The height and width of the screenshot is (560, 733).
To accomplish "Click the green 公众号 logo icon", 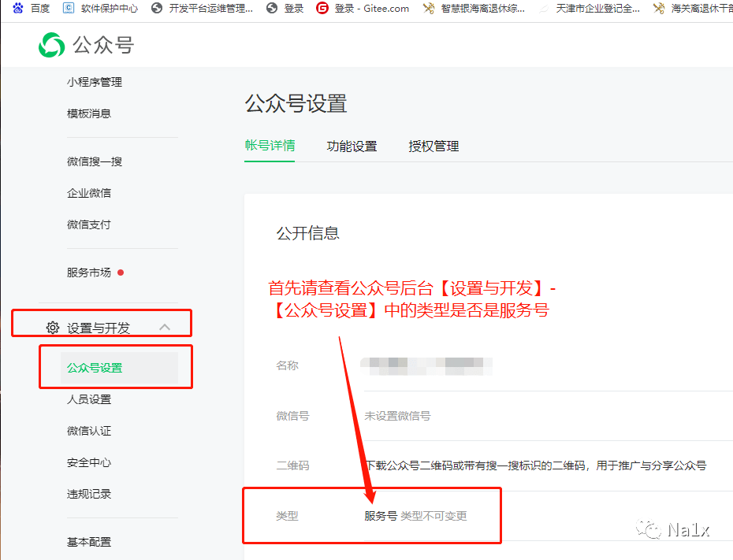I will (x=52, y=45).
